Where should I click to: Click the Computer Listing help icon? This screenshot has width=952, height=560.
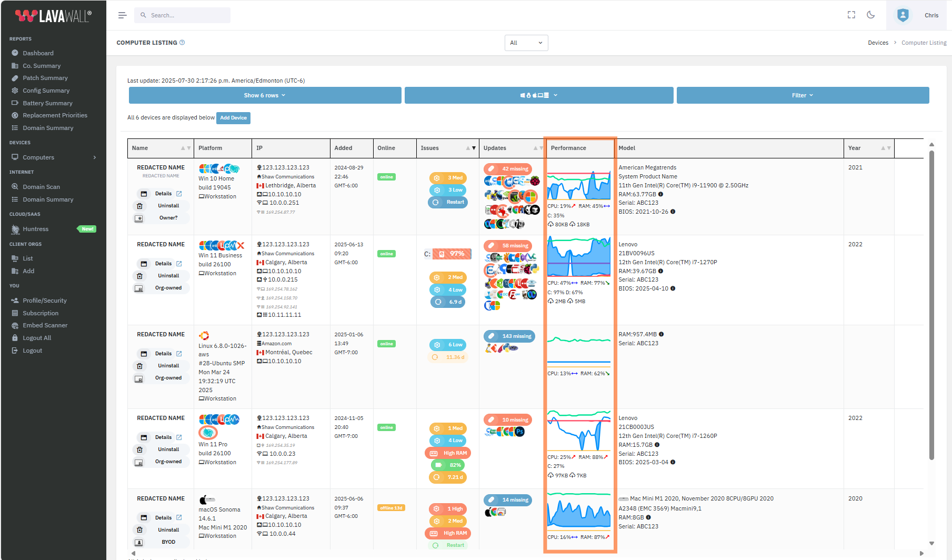[182, 43]
